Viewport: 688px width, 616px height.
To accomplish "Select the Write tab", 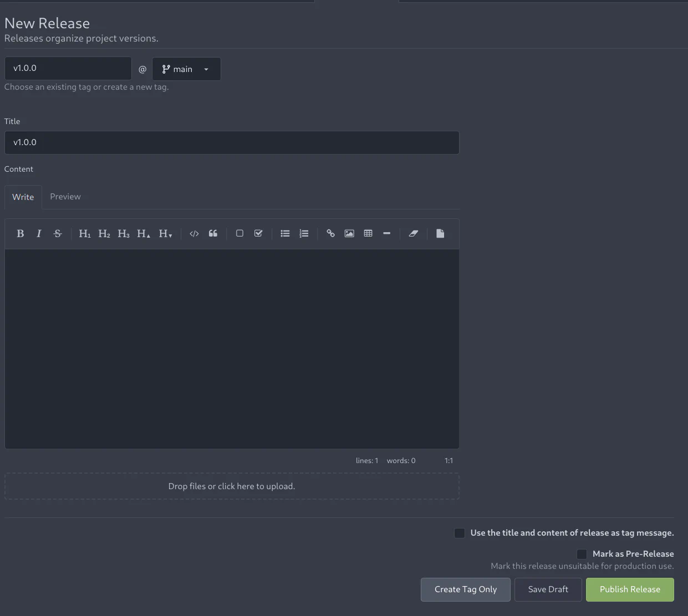I will 23,197.
